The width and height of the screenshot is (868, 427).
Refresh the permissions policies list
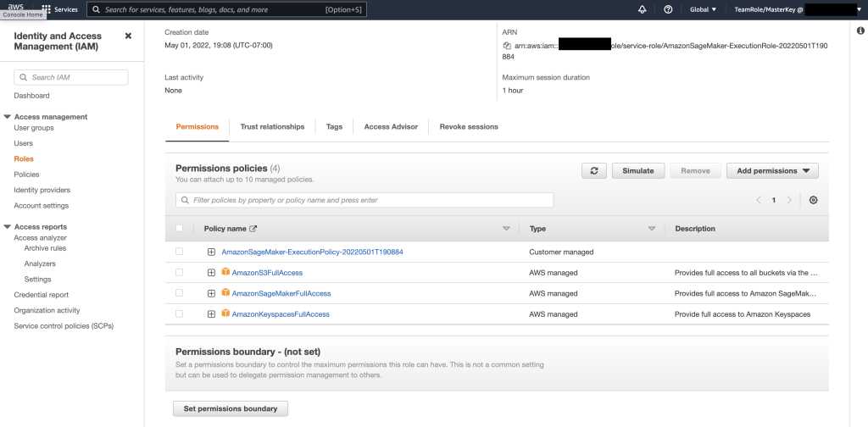click(594, 171)
